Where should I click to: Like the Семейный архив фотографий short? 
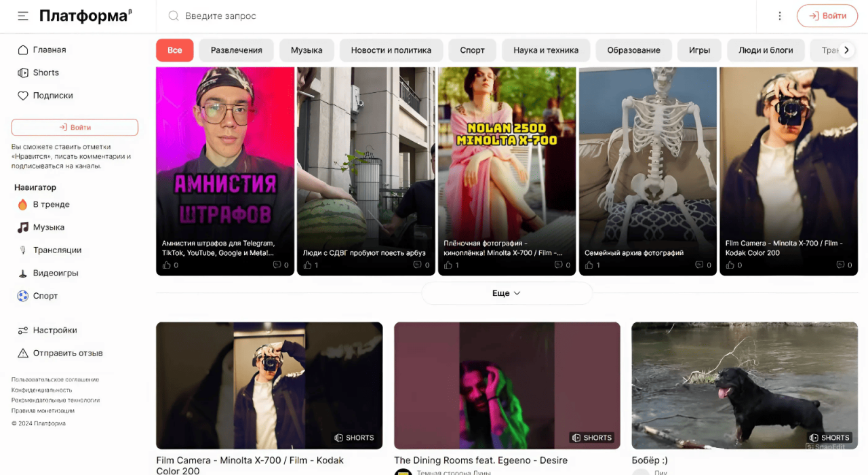pyautogui.click(x=589, y=265)
